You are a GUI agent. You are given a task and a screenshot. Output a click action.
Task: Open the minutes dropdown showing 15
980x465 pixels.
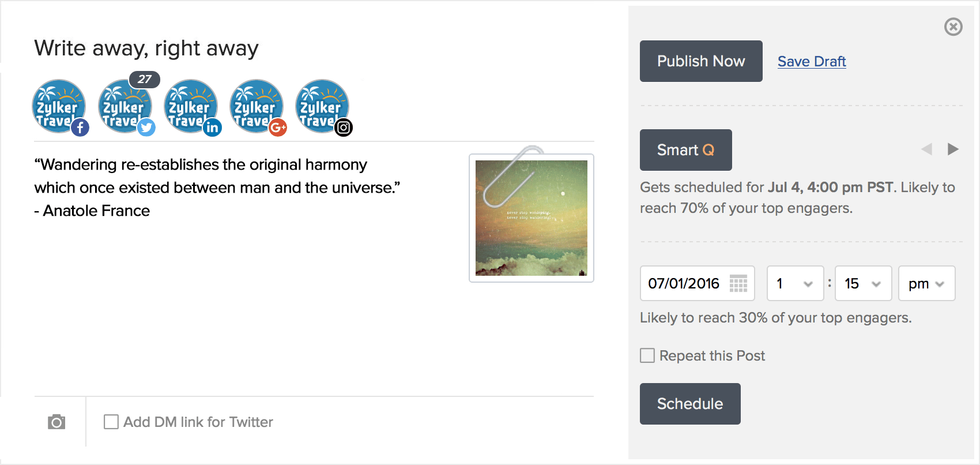[863, 283]
